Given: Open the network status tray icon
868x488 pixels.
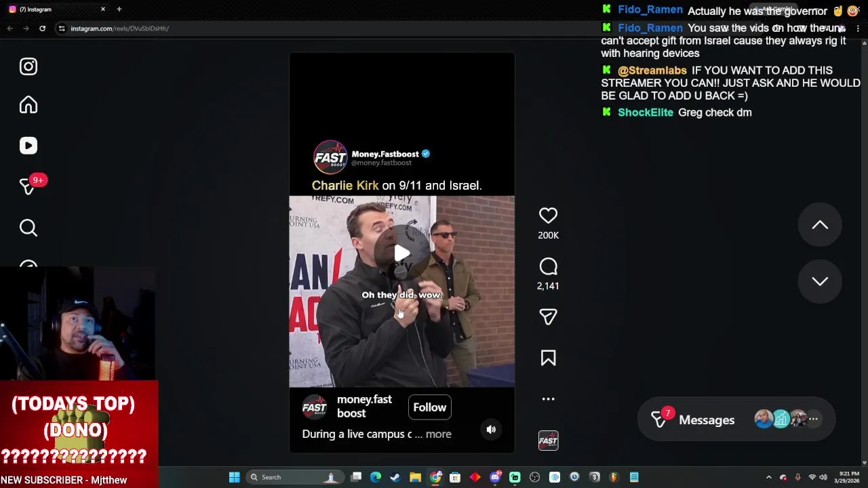Looking at the screenshot, I should (x=812, y=477).
